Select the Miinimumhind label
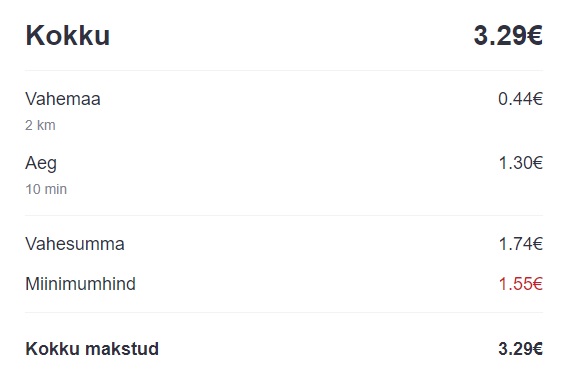The height and width of the screenshot is (376, 569). click(x=80, y=283)
